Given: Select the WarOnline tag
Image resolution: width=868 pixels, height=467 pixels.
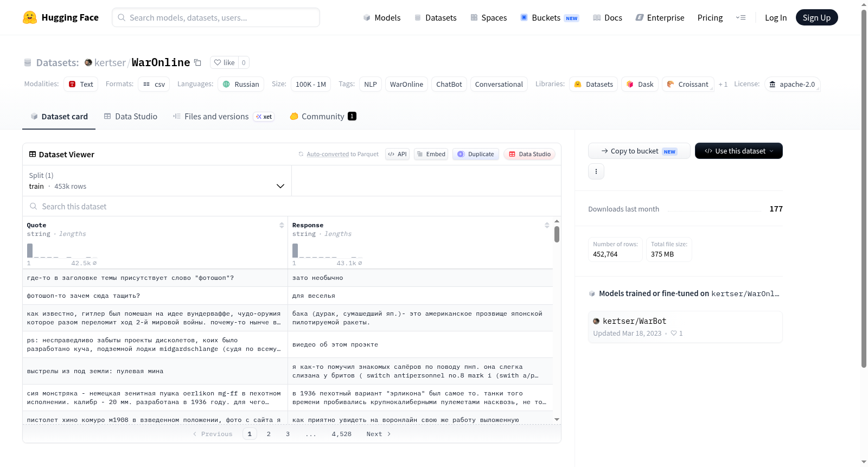Looking at the screenshot, I should pos(406,84).
